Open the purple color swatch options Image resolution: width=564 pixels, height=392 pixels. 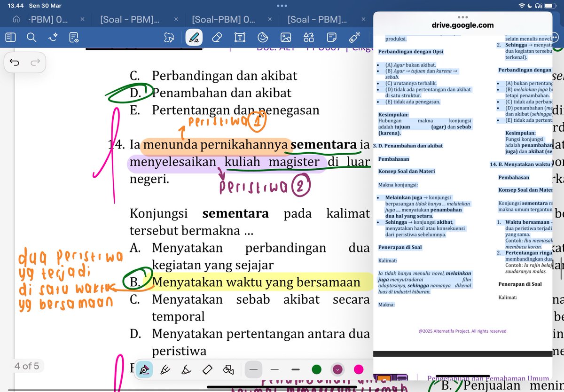click(337, 369)
